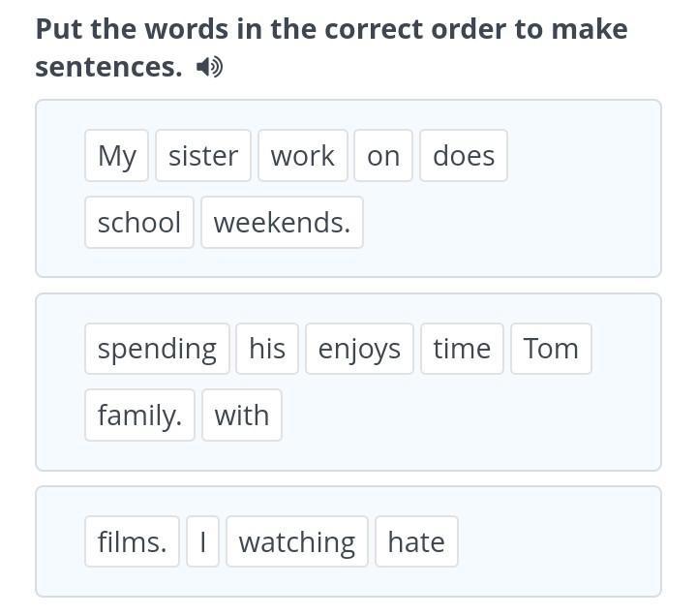The image size is (697, 616).
Task: Tap the "time" word tile
Action: [x=462, y=349]
